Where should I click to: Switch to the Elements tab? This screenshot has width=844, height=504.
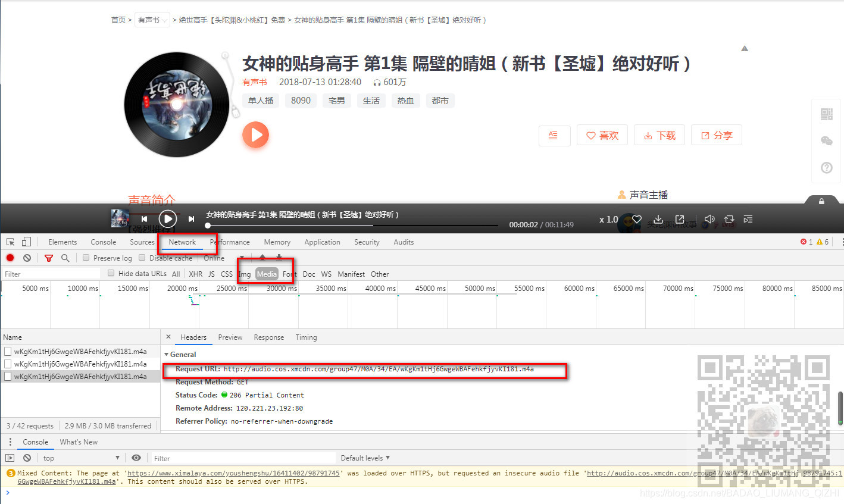pyautogui.click(x=62, y=242)
